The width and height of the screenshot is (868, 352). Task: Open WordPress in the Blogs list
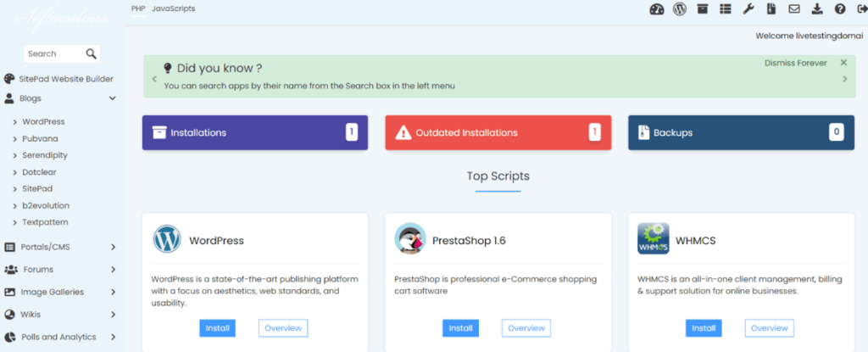pyautogui.click(x=43, y=121)
